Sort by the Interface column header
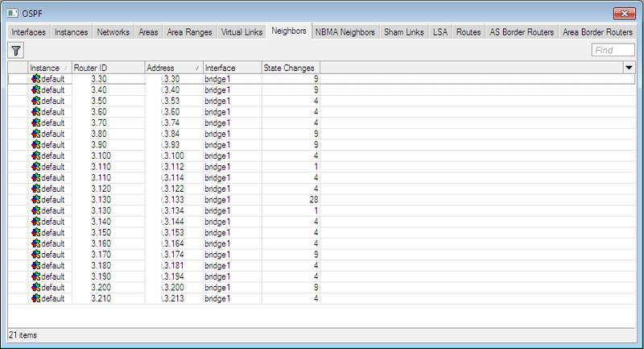Image resolution: width=644 pixels, height=349 pixels. click(x=233, y=68)
